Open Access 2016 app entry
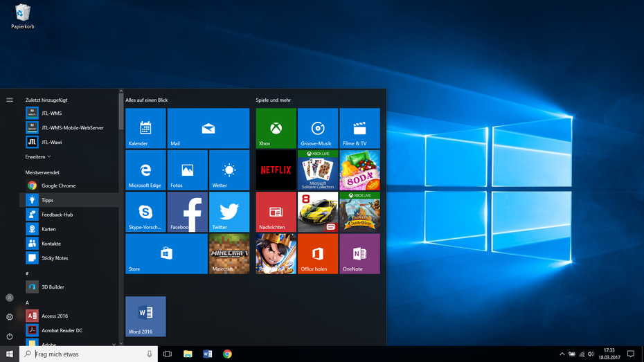 pos(69,316)
